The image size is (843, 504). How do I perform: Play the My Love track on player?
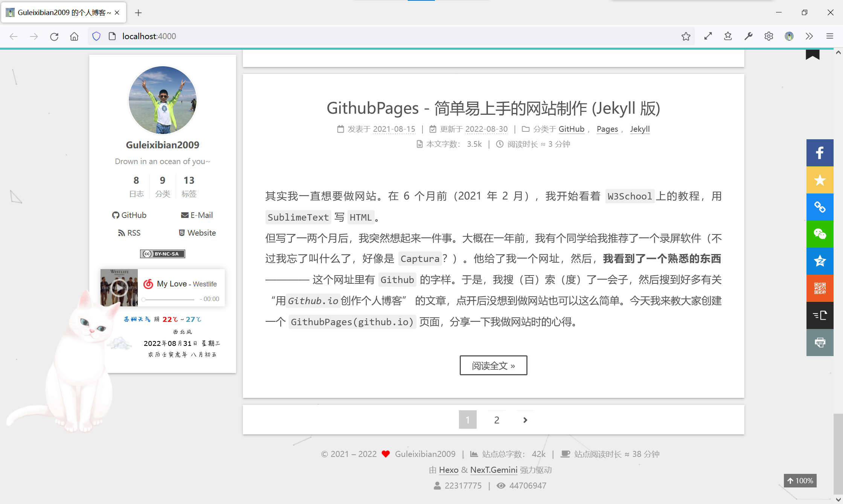[x=119, y=288]
